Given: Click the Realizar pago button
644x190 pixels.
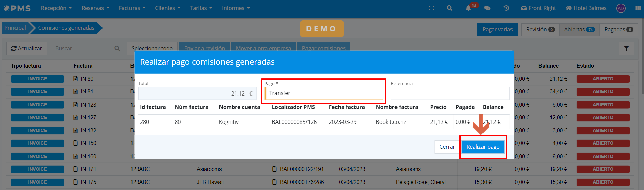Looking at the screenshot, I should 483,147.
